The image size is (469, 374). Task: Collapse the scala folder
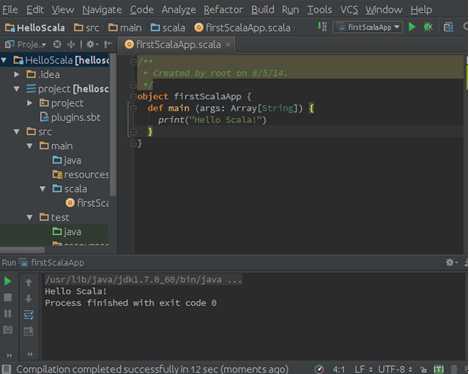[43, 189]
